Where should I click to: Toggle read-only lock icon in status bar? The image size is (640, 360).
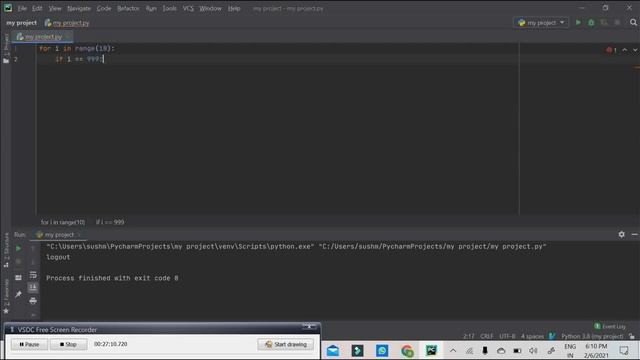tap(632, 336)
